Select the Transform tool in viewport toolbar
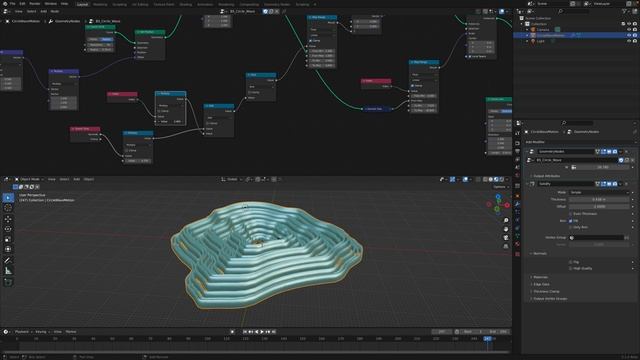The image size is (640, 360). [8, 249]
